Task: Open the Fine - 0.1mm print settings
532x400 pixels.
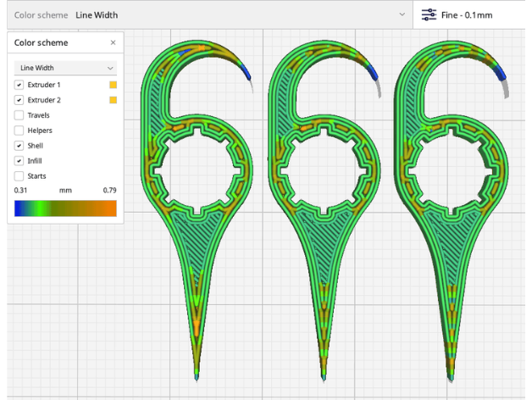Action: 469,15
